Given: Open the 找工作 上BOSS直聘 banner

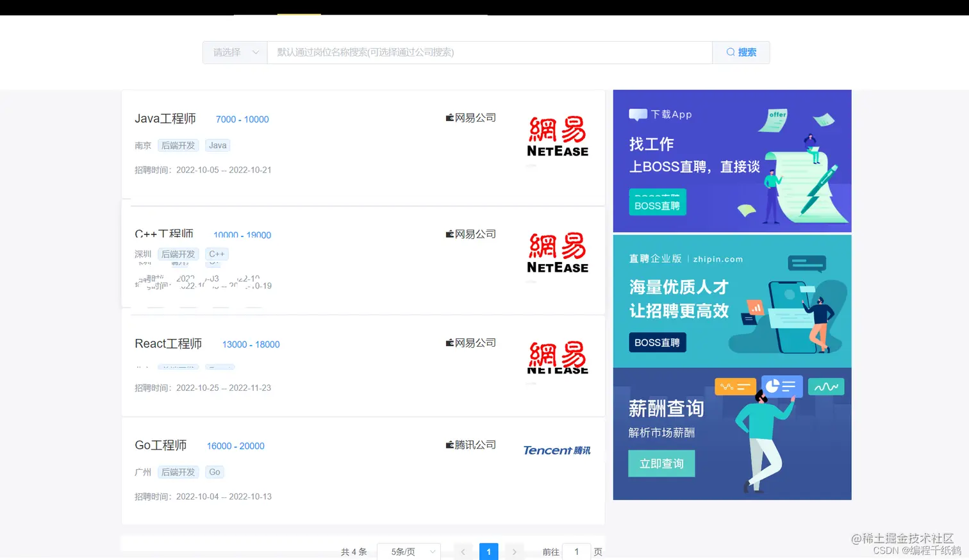Looking at the screenshot, I should pos(732,161).
